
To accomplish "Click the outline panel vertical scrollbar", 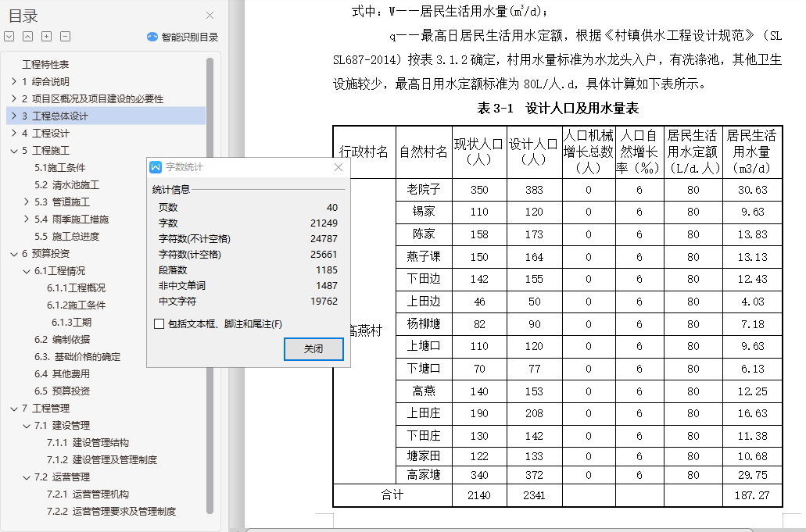I will (x=210, y=285).
